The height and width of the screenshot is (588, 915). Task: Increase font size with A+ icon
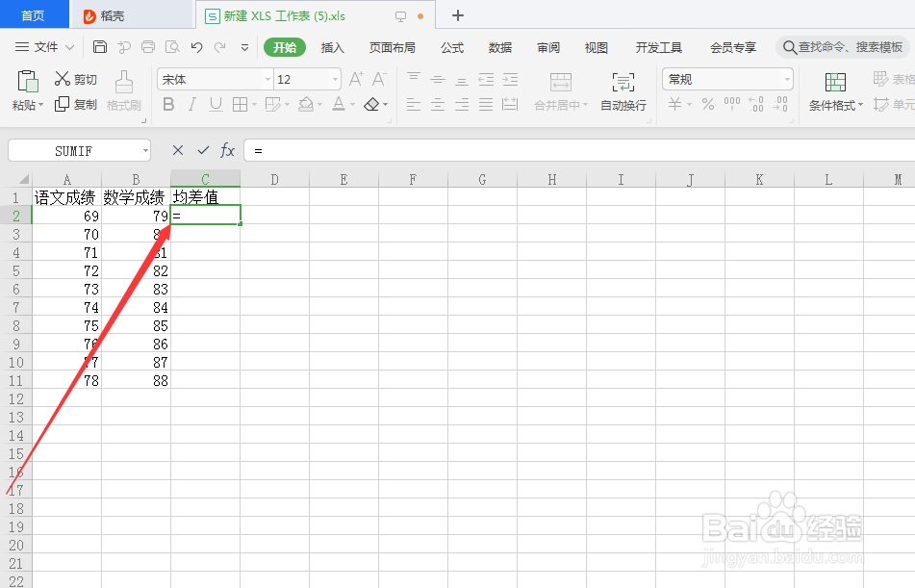pyautogui.click(x=356, y=79)
